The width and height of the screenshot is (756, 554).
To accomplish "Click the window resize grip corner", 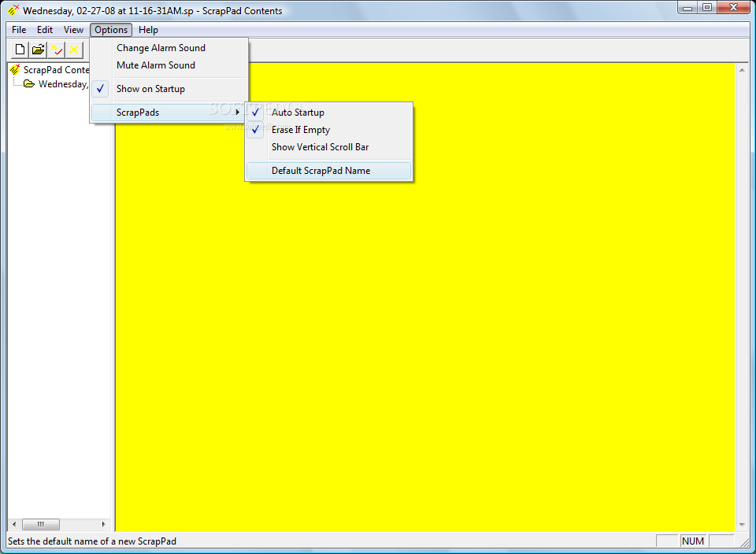I will tap(745, 542).
